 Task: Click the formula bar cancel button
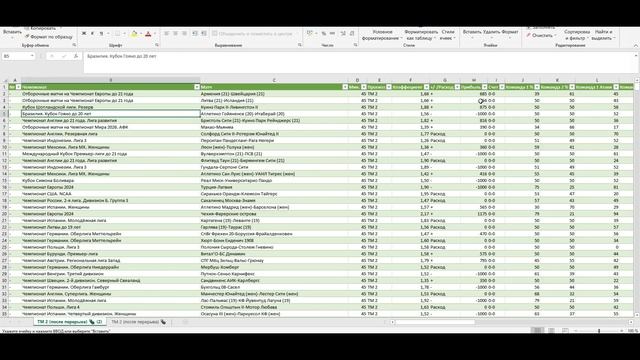click(52, 56)
